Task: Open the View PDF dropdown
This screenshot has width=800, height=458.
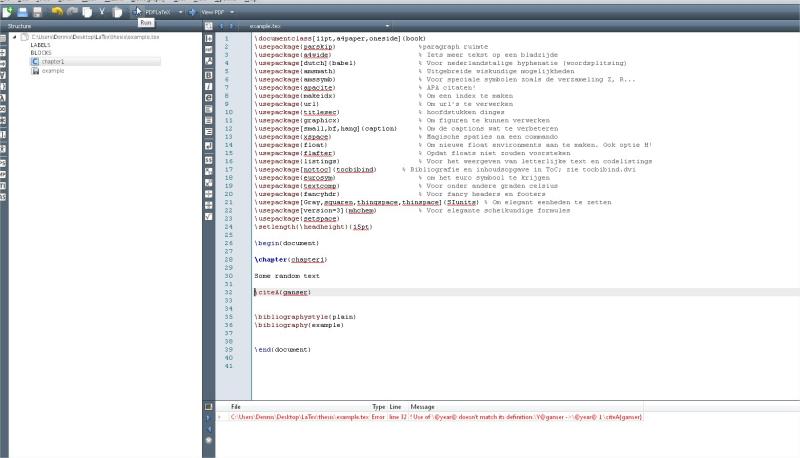Action: [232, 12]
